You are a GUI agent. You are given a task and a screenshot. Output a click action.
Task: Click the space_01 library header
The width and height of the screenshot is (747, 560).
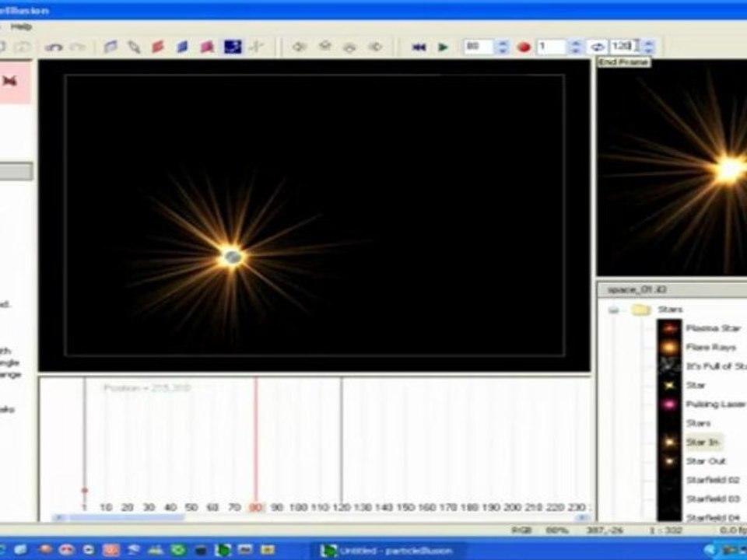(672, 289)
